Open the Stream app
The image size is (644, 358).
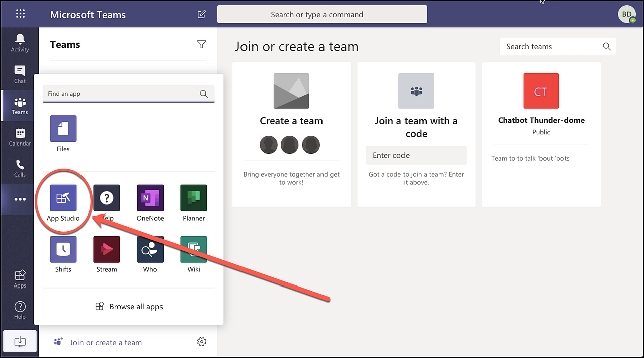tap(106, 249)
